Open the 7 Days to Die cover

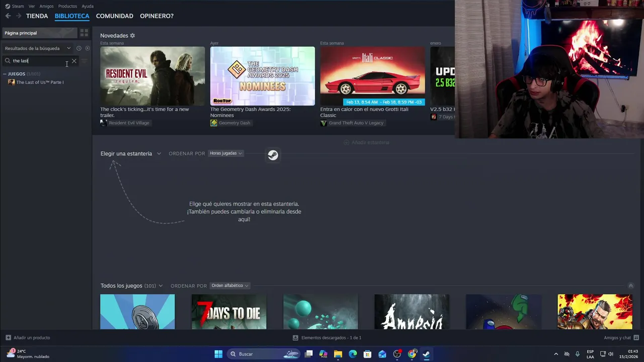(229, 312)
